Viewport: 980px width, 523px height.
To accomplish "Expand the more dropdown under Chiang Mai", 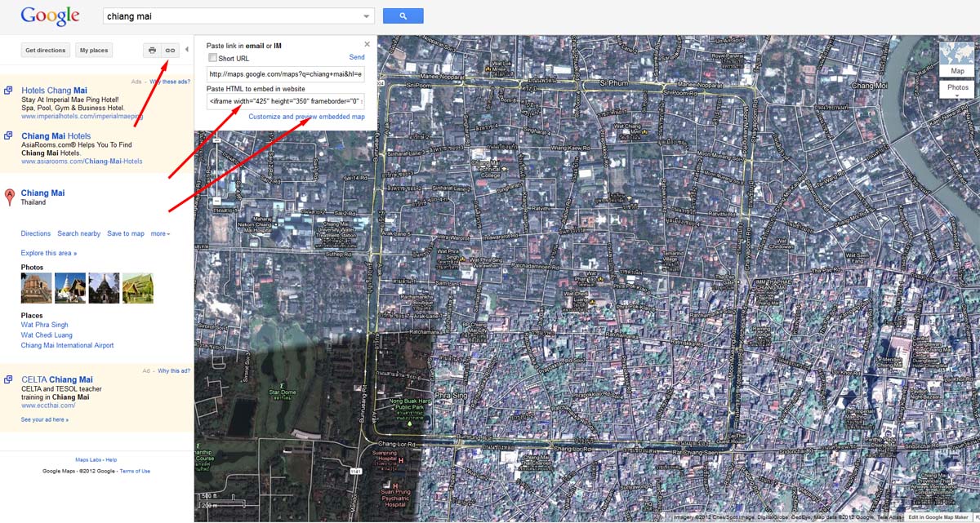I will point(160,234).
